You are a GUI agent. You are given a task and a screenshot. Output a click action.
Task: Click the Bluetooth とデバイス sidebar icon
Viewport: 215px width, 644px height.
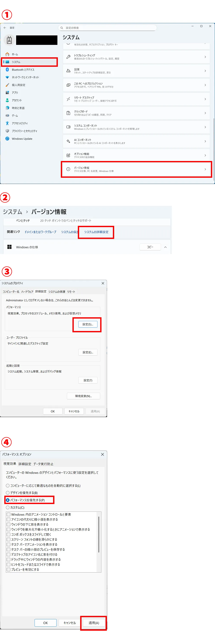(x=7, y=70)
